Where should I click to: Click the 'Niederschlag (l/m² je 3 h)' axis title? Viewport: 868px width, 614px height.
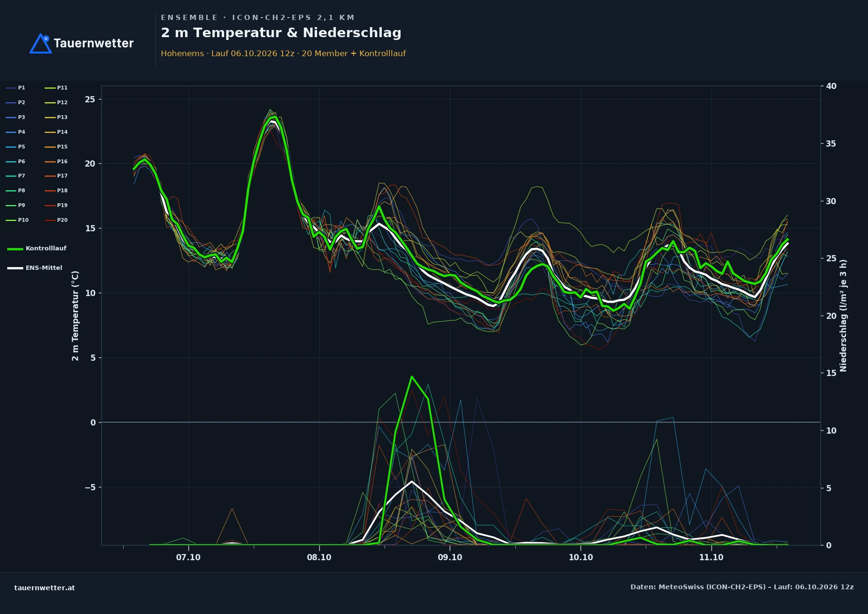[x=843, y=316]
